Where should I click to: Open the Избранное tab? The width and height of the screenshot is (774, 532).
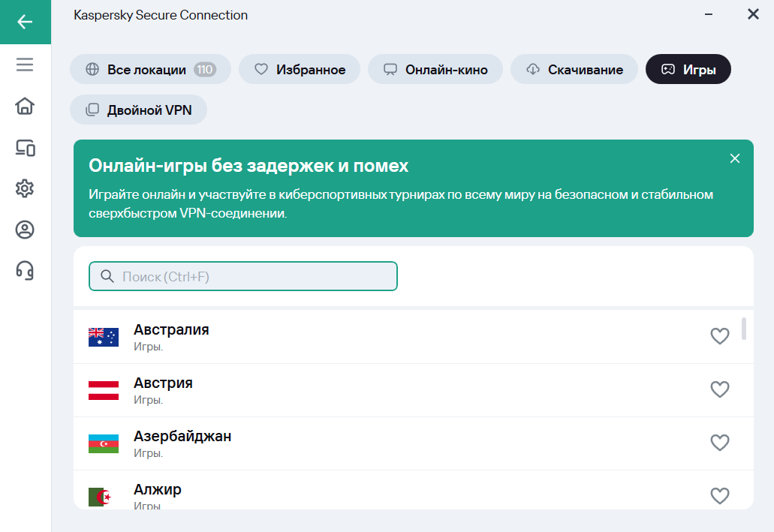tap(300, 70)
